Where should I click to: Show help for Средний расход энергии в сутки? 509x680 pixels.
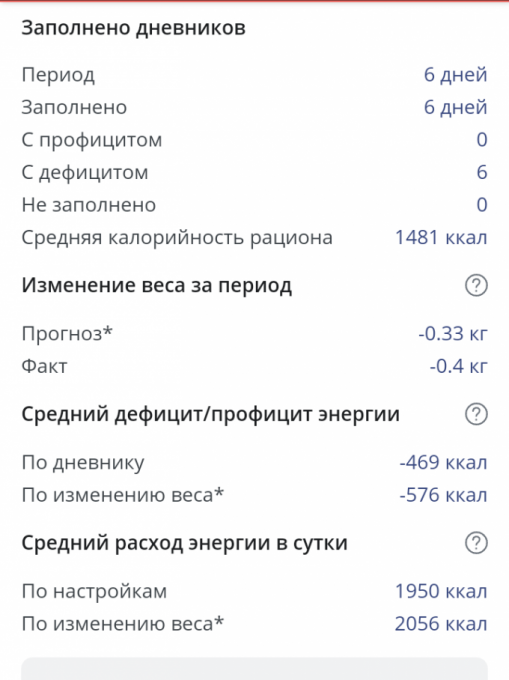(476, 543)
